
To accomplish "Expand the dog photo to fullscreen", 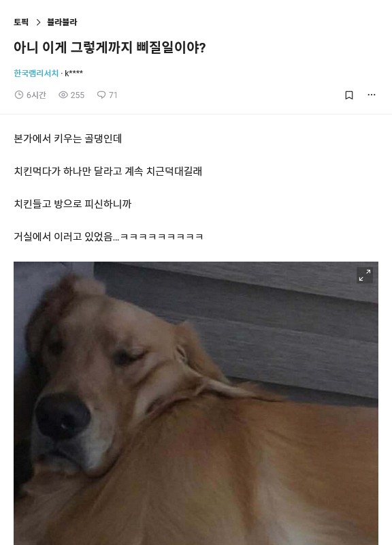I will point(365,275).
